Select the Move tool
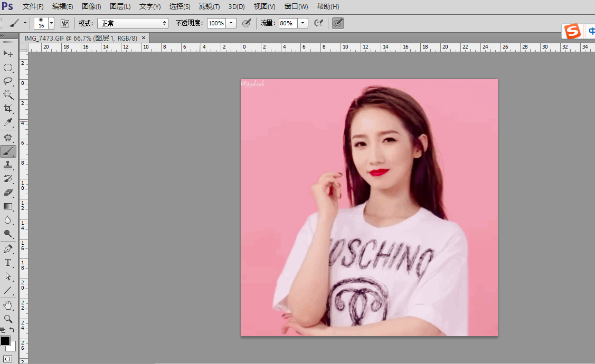 click(x=8, y=53)
